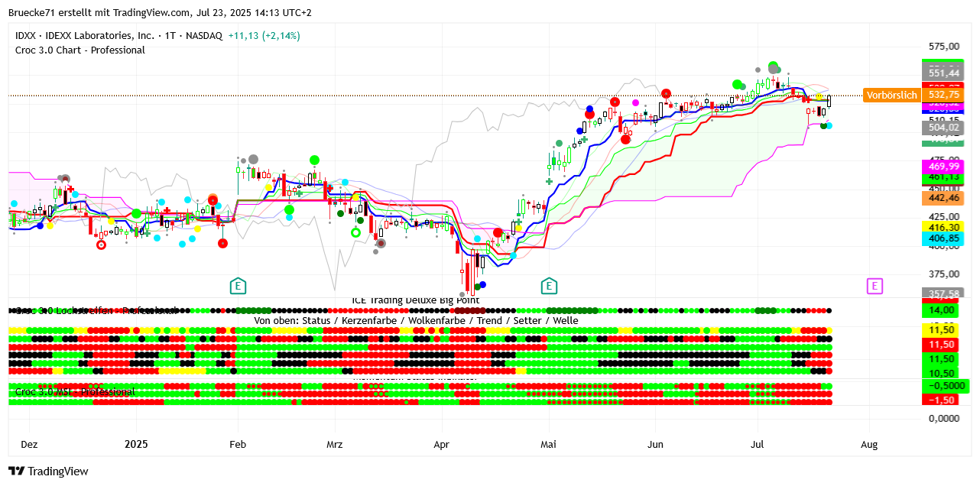Click the yellow 416,30 price label
The height and width of the screenshot is (486, 980).
(944, 228)
